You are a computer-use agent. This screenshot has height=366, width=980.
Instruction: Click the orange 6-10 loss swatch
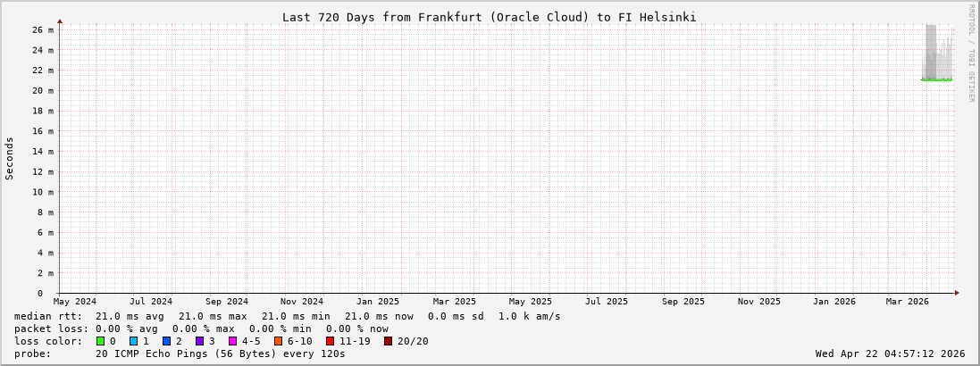pos(278,341)
